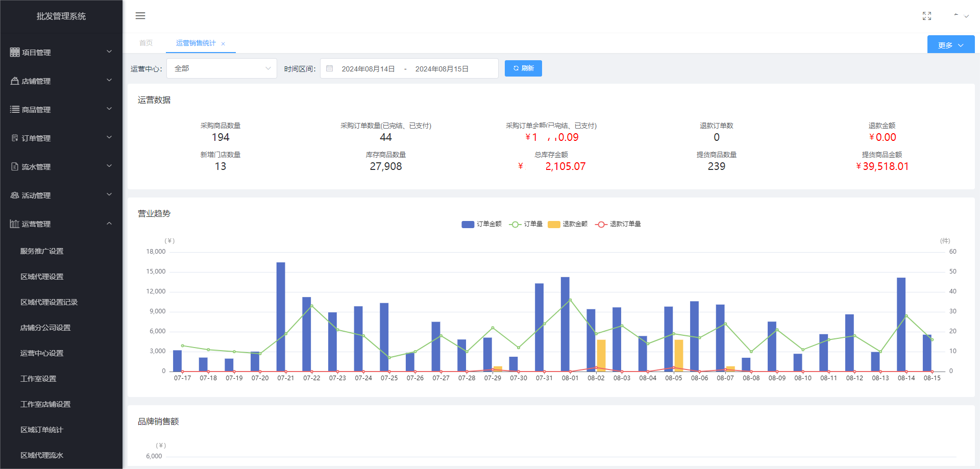Click the 运营管理 chart icon in sidebar

(15, 224)
